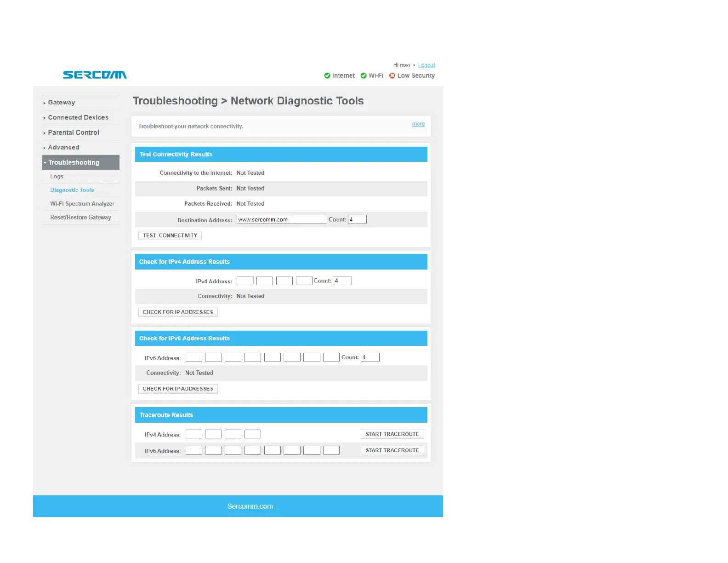Click the Wi-Fi status label
The width and height of the screenshot is (728, 563).
(x=375, y=76)
